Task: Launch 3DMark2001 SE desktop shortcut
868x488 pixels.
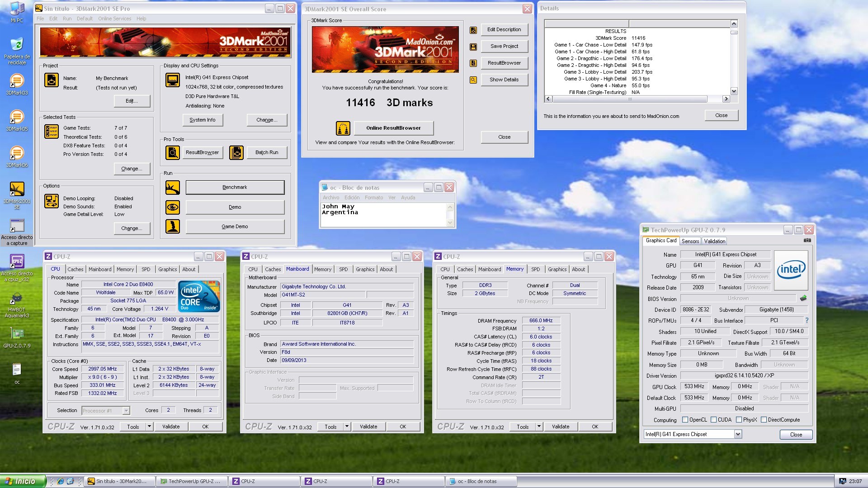Action: tap(17, 195)
